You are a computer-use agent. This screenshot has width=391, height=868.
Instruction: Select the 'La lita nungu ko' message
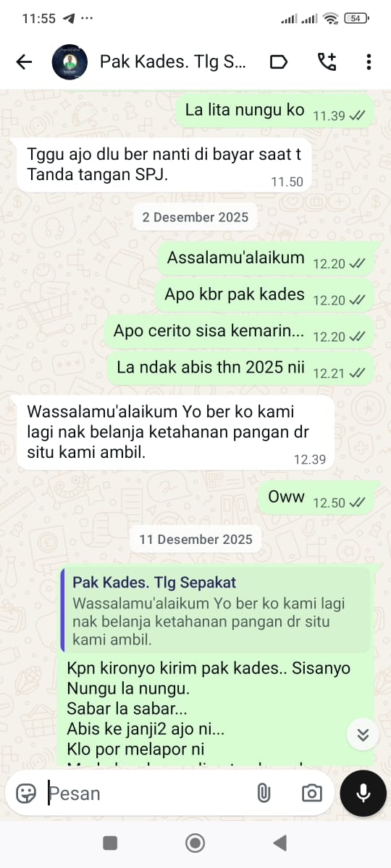276,111
